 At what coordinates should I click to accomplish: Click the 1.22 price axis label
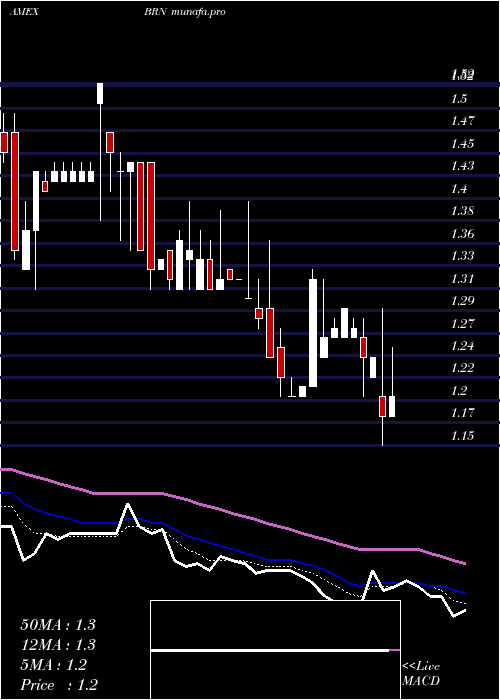[x=462, y=368]
